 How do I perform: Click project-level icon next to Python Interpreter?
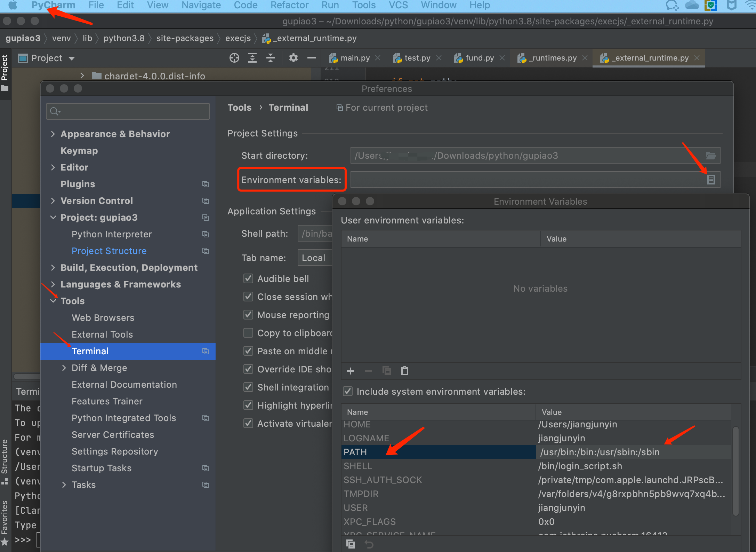point(206,234)
